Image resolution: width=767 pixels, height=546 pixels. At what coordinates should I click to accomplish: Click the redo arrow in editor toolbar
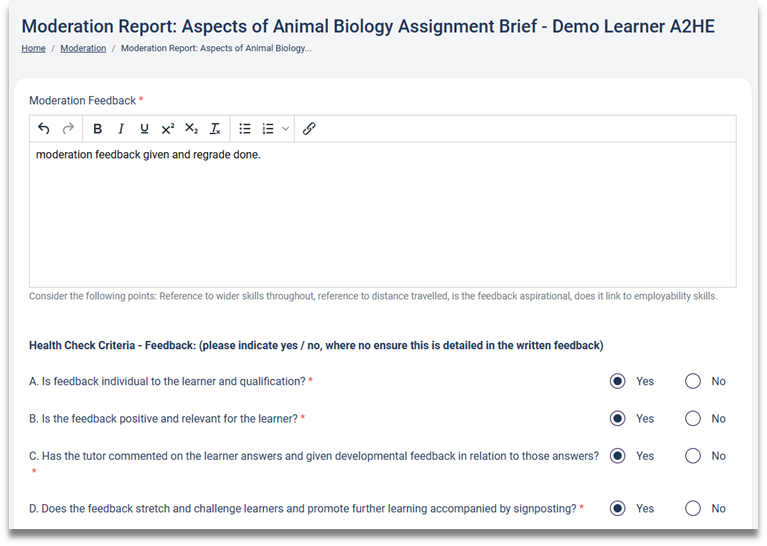(68, 129)
